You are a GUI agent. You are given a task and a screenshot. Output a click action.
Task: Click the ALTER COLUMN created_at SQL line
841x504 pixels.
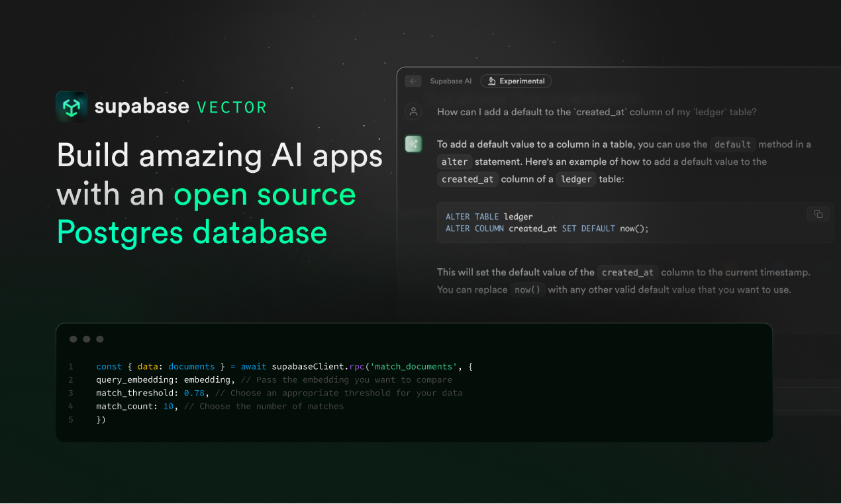[x=547, y=228]
